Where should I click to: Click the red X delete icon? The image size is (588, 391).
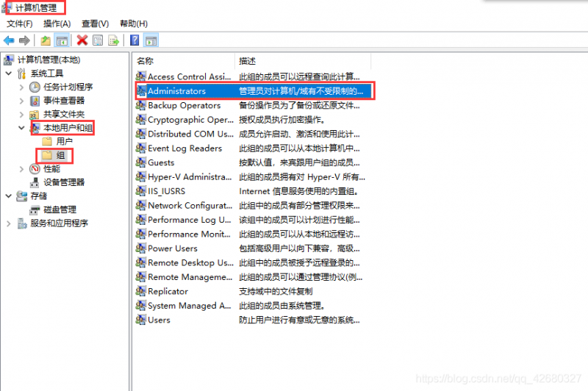point(82,40)
